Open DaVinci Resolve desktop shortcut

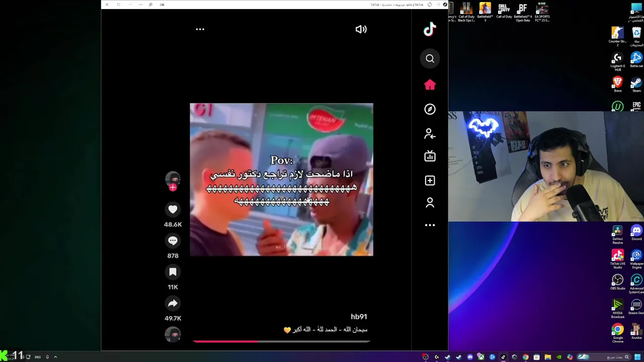[617, 235]
